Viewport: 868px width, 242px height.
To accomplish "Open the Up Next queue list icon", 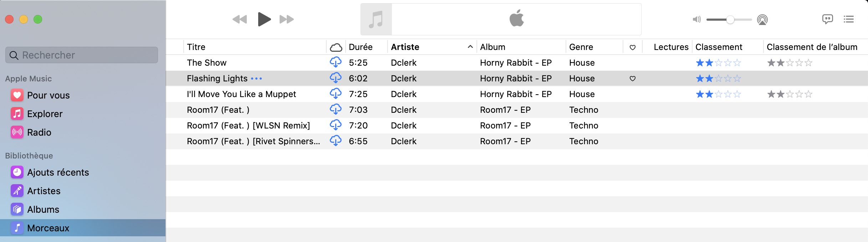I will pyautogui.click(x=848, y=19).
